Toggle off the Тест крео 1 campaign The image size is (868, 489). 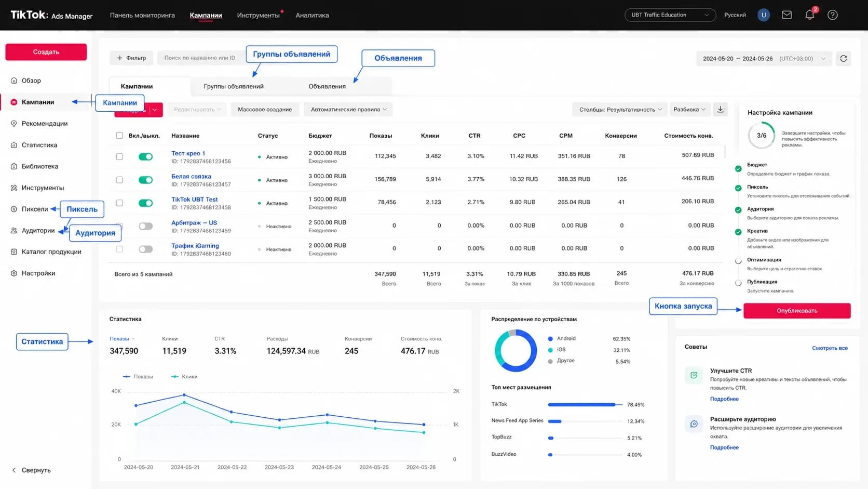pyautogui.click(x=145, y=156)
